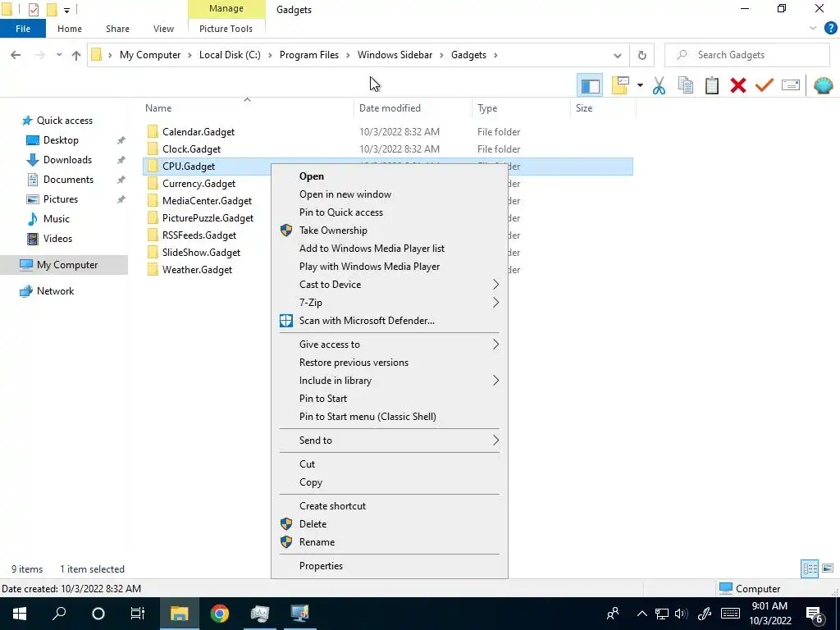Switch to the View ribbon tab
The width and height of the screenshot is (840, 630).
[163, 29]
